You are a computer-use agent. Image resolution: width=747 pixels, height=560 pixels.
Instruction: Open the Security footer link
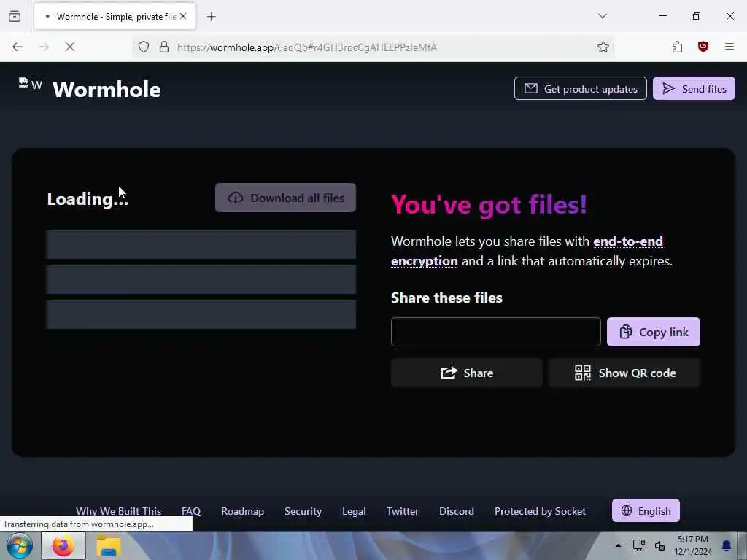(x=303, y=511)
